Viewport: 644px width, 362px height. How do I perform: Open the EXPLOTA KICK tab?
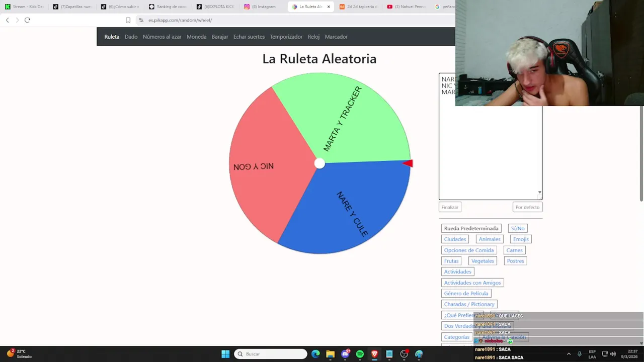[216, 7]
